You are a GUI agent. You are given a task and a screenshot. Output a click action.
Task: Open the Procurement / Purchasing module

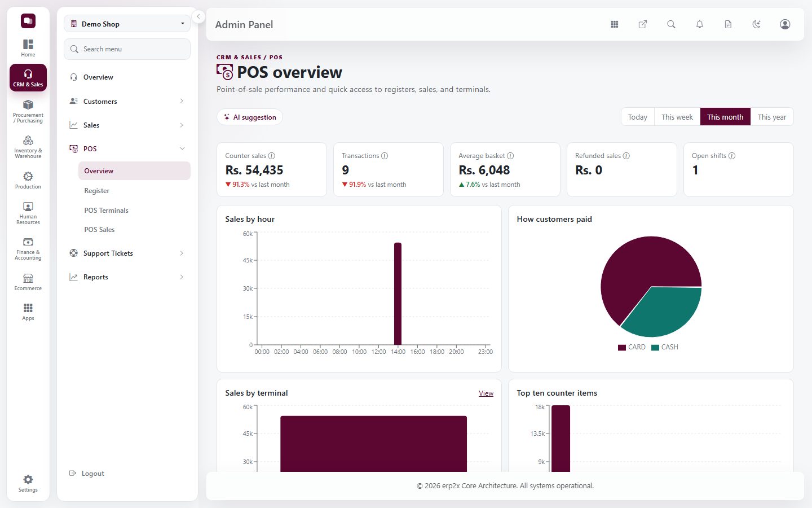(x=28, y=112)
